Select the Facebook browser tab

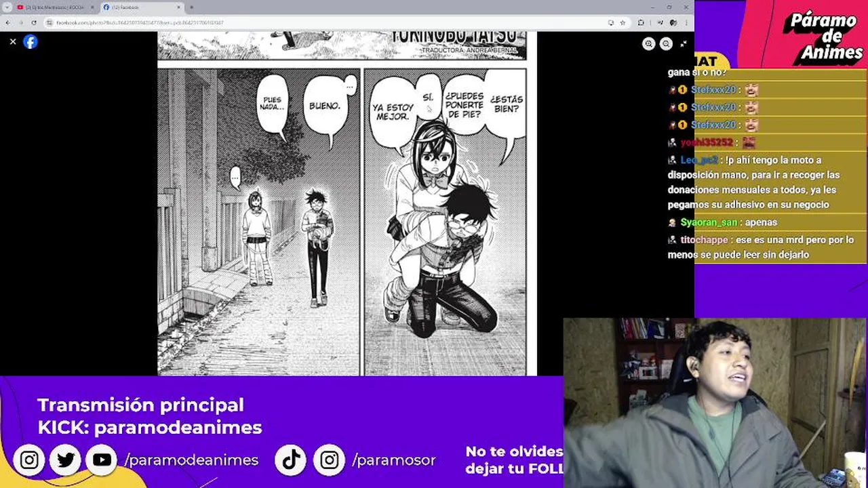(142, 7)
